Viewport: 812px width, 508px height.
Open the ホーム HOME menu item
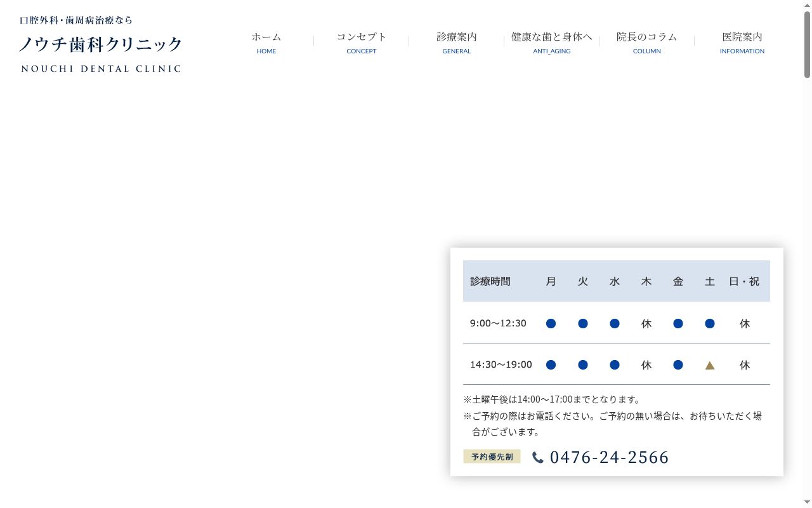click(x=266, y=43)
